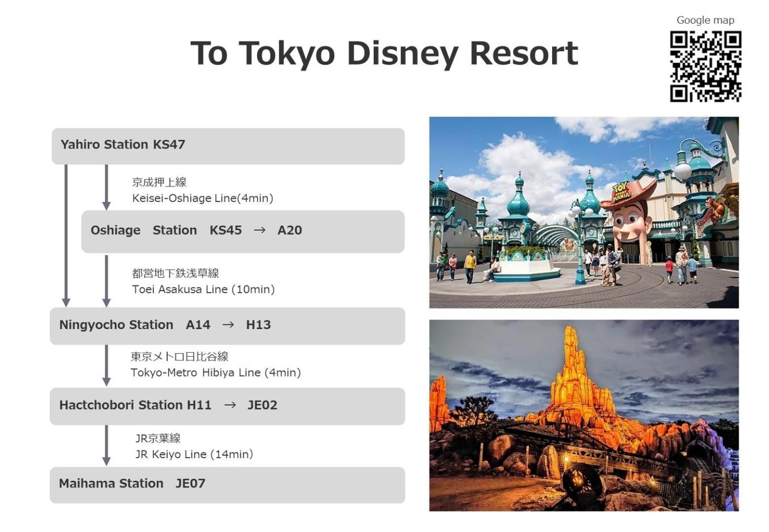Viewport: 769px width, 532px height.
Task: Click the long arrow from Yahiro to Ningyocho
Action: pyautogui.click(x=66, y=235)
